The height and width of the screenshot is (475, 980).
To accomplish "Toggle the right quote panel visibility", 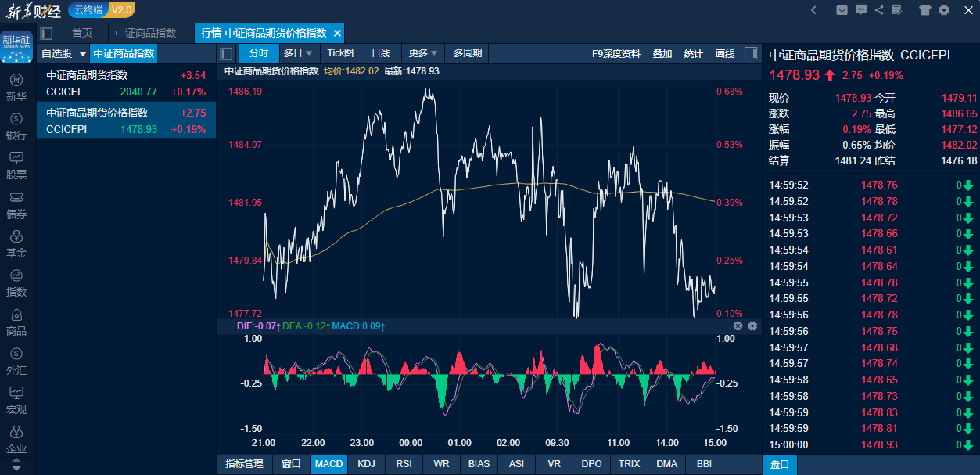I will point(750,53).
